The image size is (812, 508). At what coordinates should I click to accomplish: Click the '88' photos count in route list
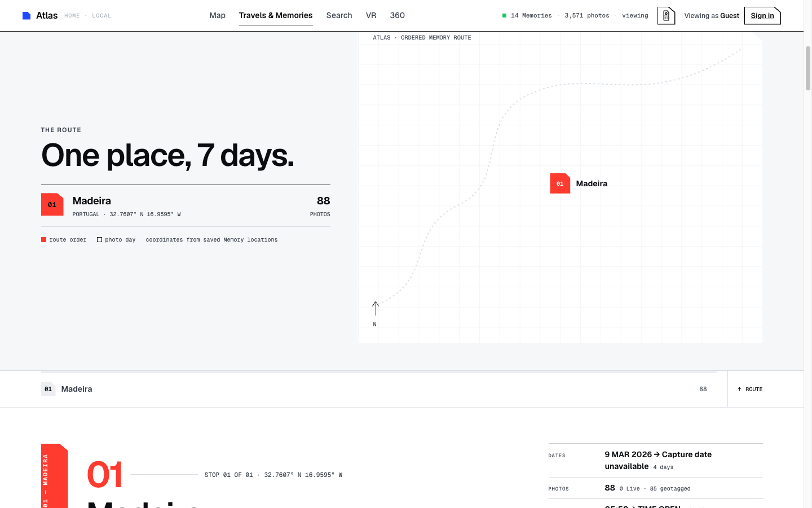tap(324, 201)
